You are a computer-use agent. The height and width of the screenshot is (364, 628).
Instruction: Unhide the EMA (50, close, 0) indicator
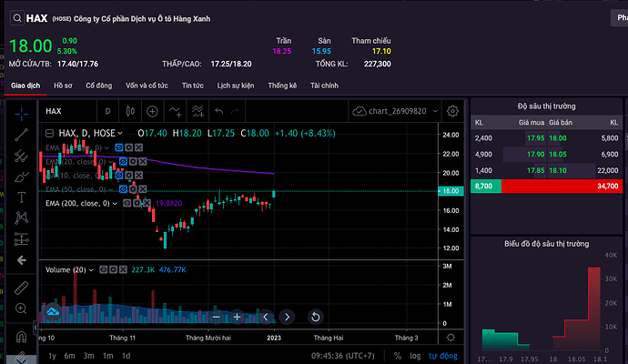click(123, 189)
